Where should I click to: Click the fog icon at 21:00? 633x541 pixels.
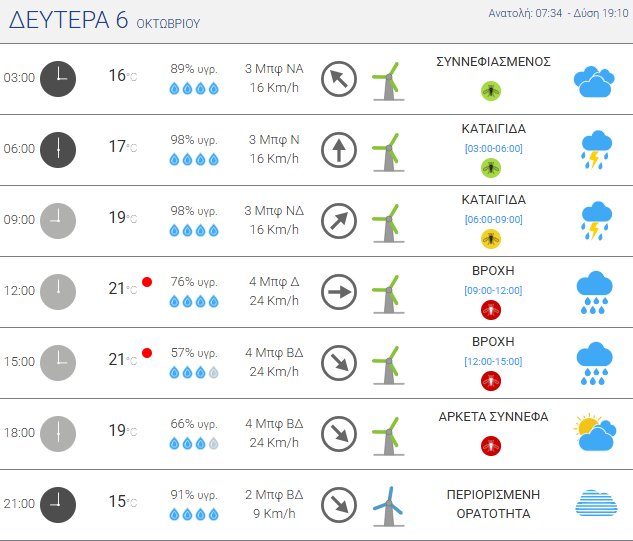594,504
